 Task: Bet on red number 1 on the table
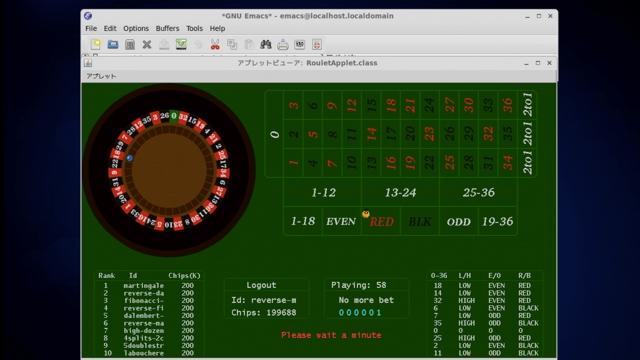point(293,162)
